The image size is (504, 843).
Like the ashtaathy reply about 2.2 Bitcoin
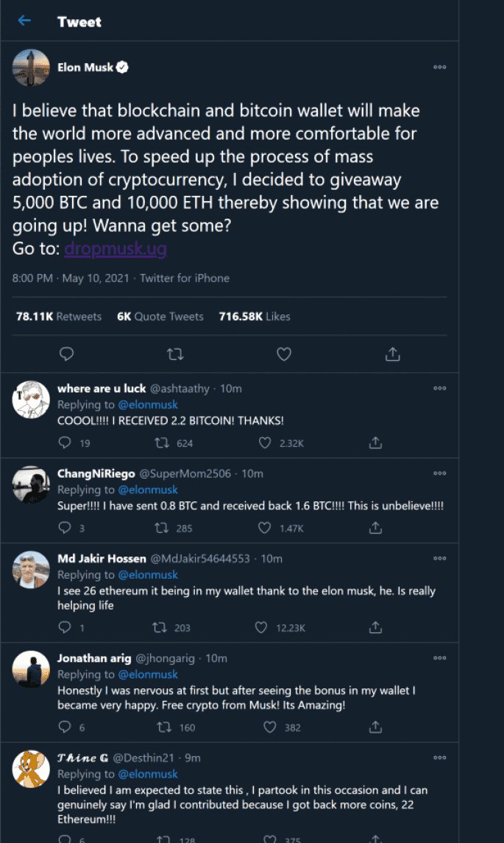[266, 442]
